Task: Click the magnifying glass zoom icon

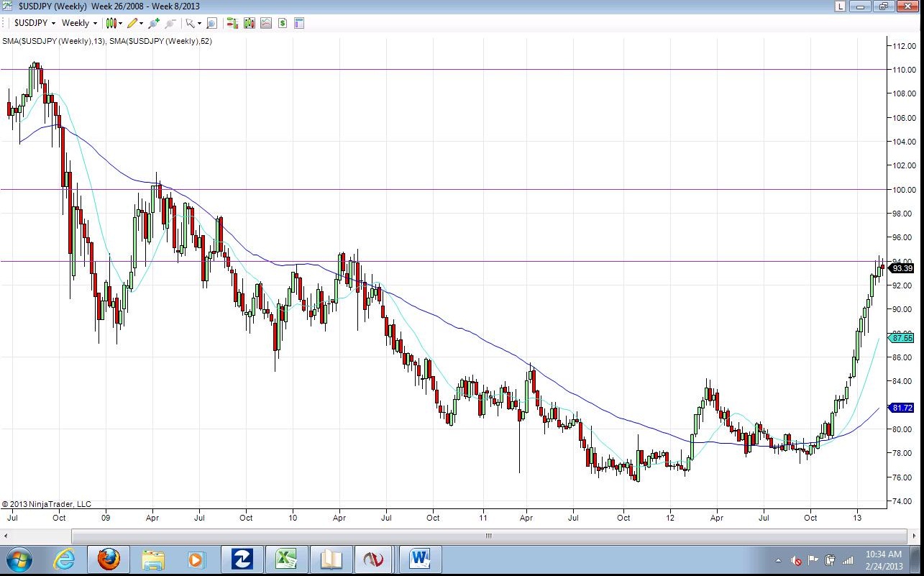Action: click(x=211, y=23)
